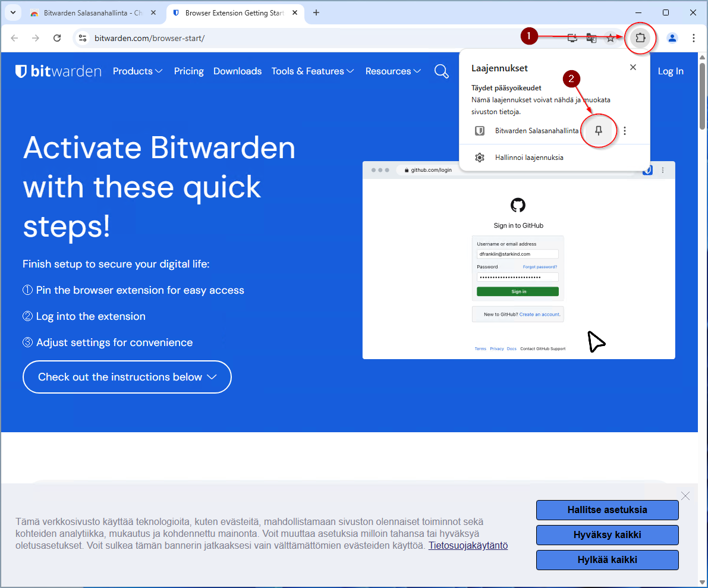Screen dimensions: 708x588
Task: Go back to the previous page
Action: click(14, 38)
